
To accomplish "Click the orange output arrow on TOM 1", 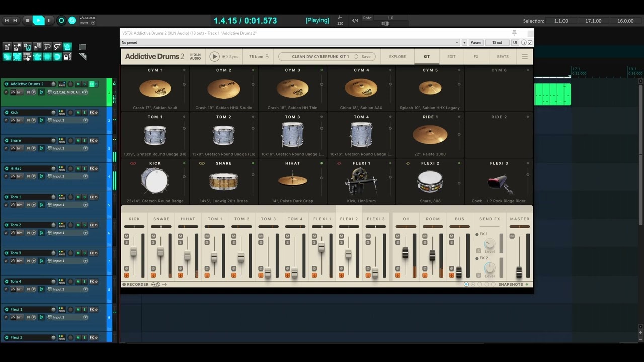I will 207,275.
